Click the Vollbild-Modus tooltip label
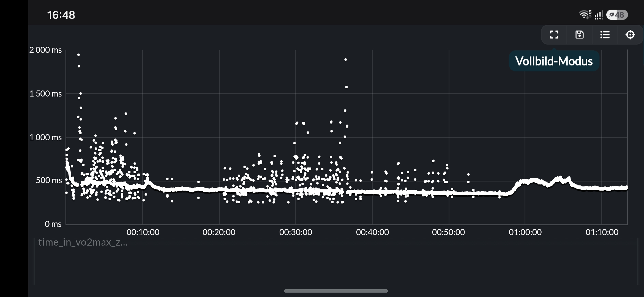This screenshot has width=644, height=297. point(554,61)
